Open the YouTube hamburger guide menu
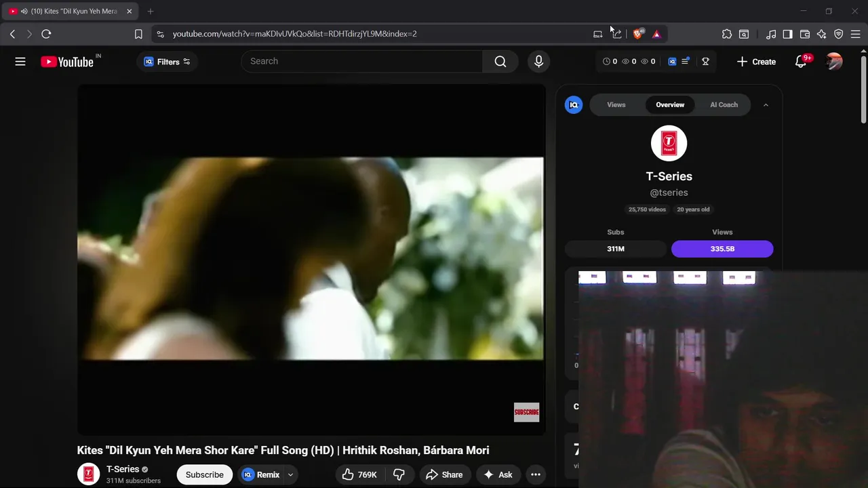Screen dimensions: 868x488 click(20, 62)
